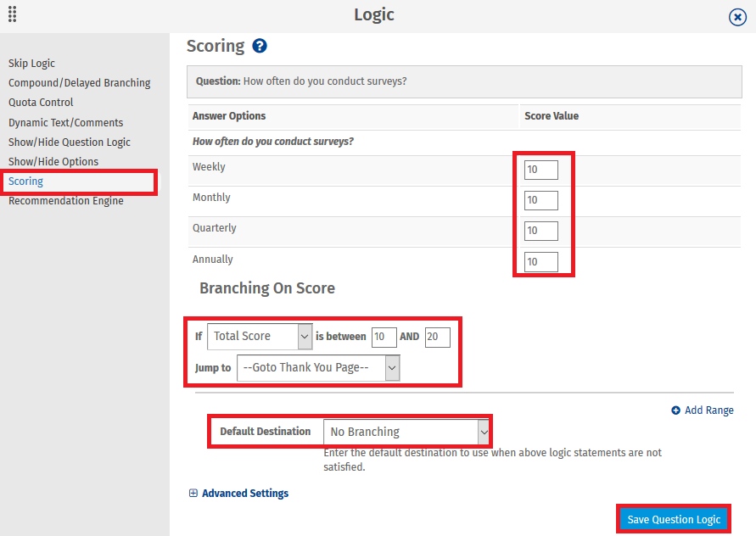Image resolution: width=756 pixels, height=536 pixels.
Task: Select the Weekly score value field
Action: click(x=541, y=170)
